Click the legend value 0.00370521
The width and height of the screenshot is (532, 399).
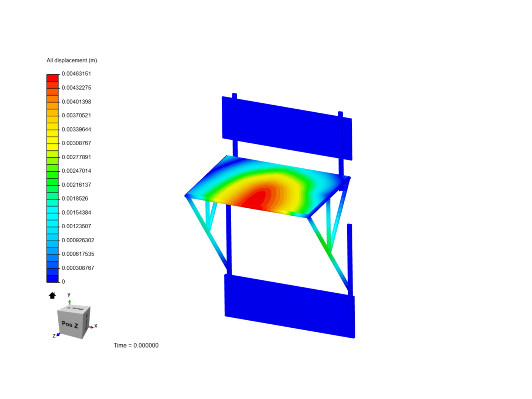click(76, 115)
